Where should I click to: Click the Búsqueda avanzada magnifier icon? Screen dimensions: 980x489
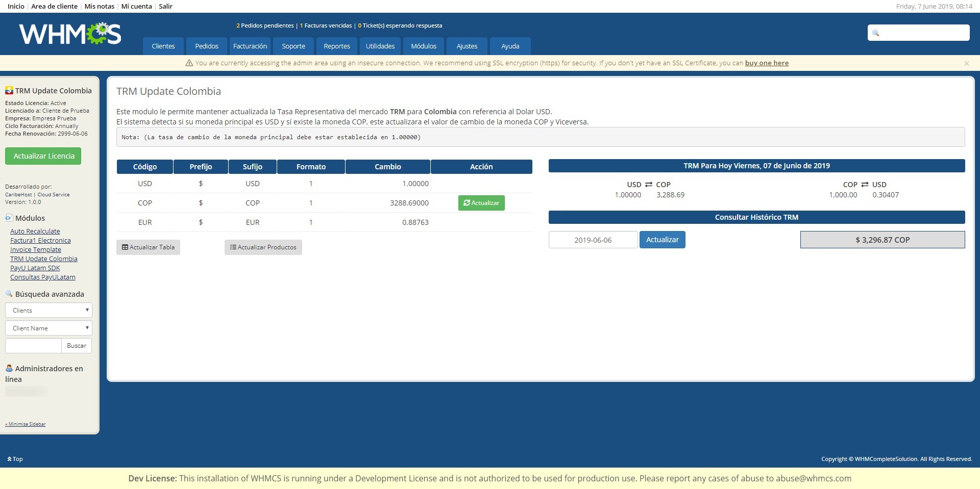pyautogui.click(x=9, y=294)
